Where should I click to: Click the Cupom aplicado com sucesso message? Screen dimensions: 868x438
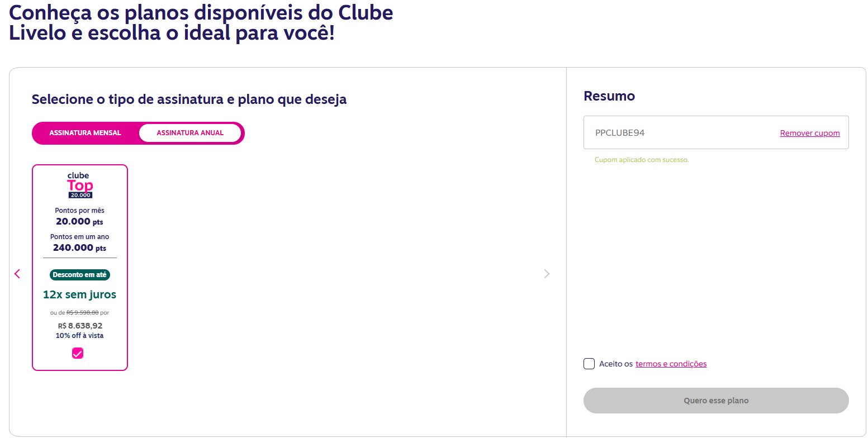642,160
